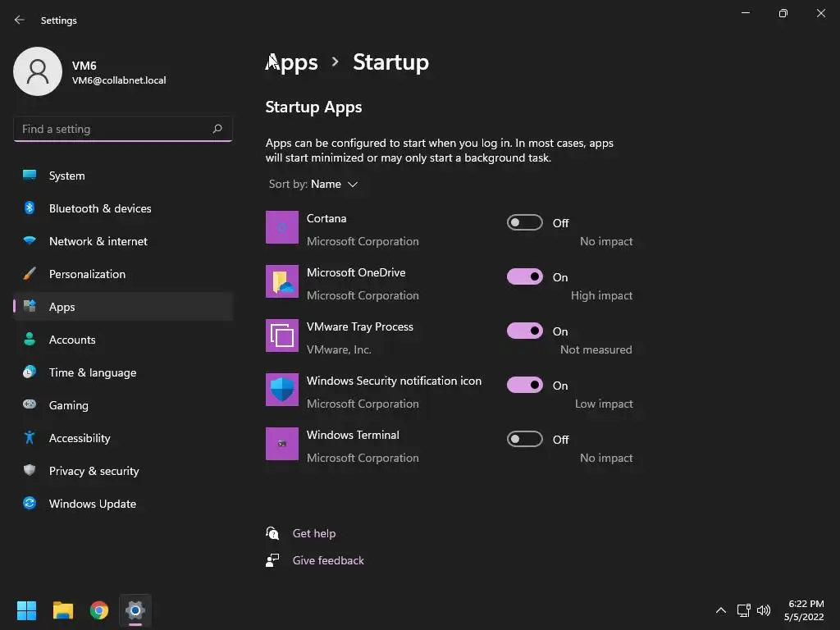Open the clock and date flyout
This screenshot has width=840, height=630.
804,610
